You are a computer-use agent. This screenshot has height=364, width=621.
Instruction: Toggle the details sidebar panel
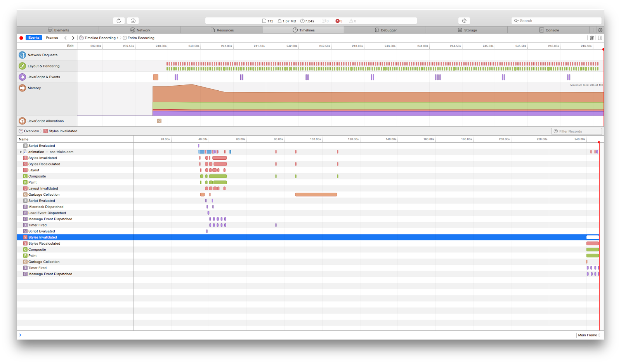600,38
